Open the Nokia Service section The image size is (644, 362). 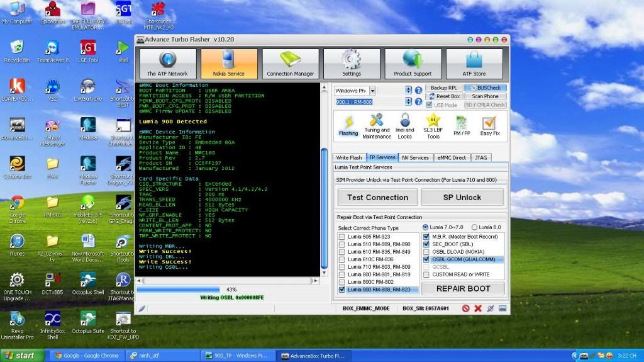point(229,64)
